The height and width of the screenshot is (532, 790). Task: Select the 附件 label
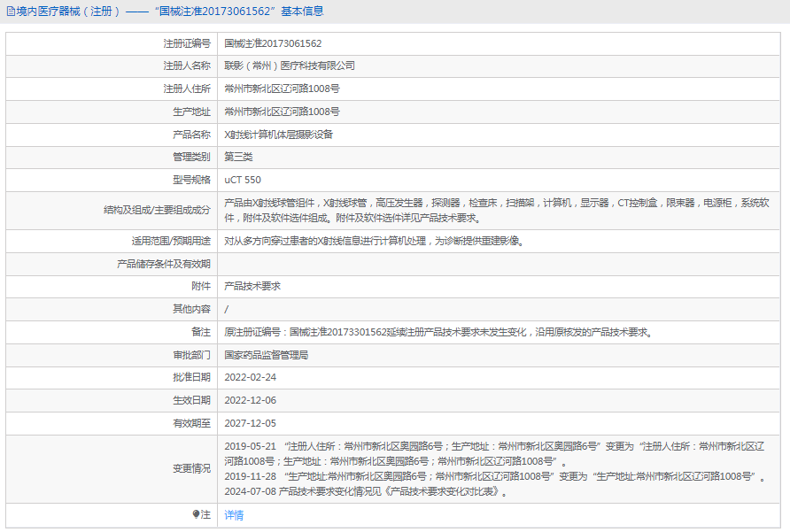point(201,286)
